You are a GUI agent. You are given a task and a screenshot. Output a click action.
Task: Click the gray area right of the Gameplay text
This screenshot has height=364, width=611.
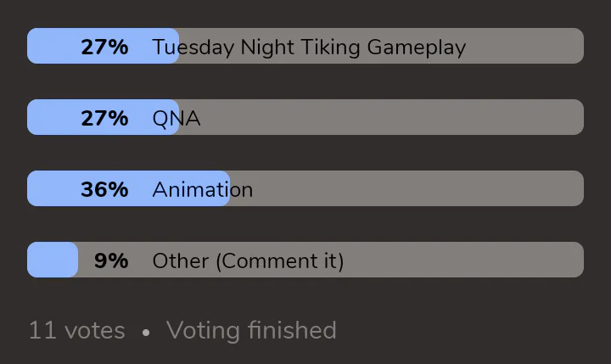525,46
